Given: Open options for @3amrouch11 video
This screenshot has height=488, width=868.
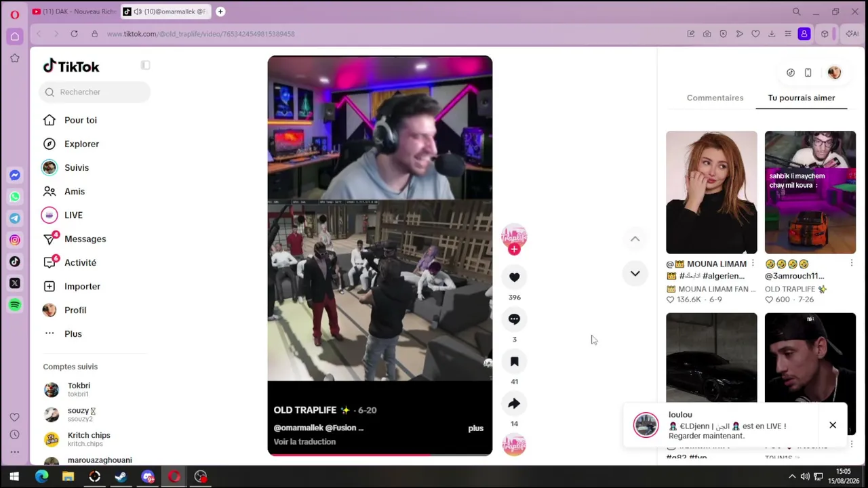Looking at the screenshot, I should pyautogui.click(x=852, y=263).
